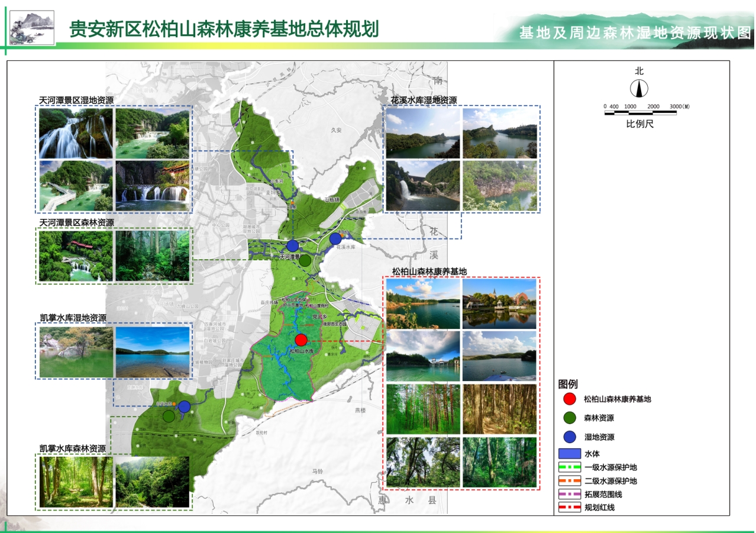Click the blue wetland marker at Kaizhang reservoir
Screen dimensions: 756x533
pos(184,406)
